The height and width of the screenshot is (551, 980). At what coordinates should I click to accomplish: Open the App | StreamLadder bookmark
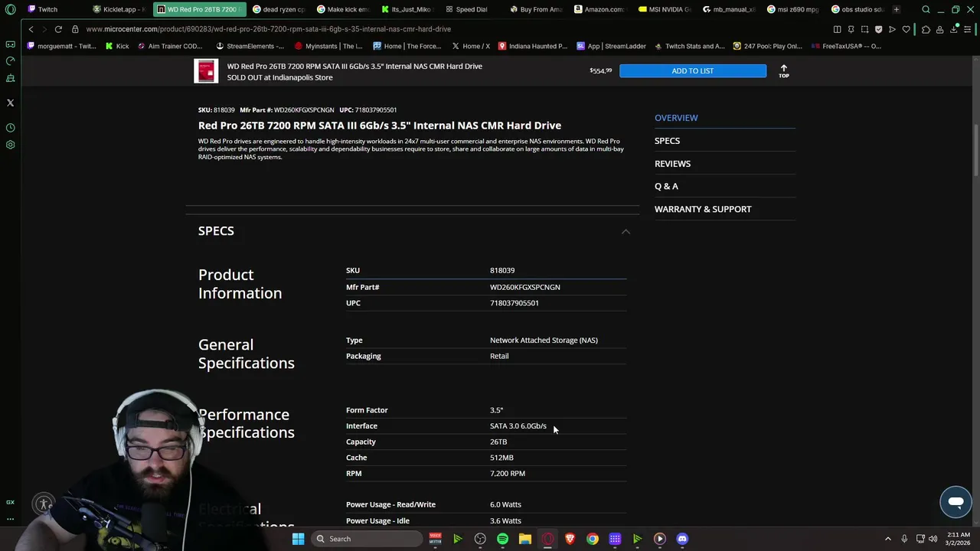point(611,46)
